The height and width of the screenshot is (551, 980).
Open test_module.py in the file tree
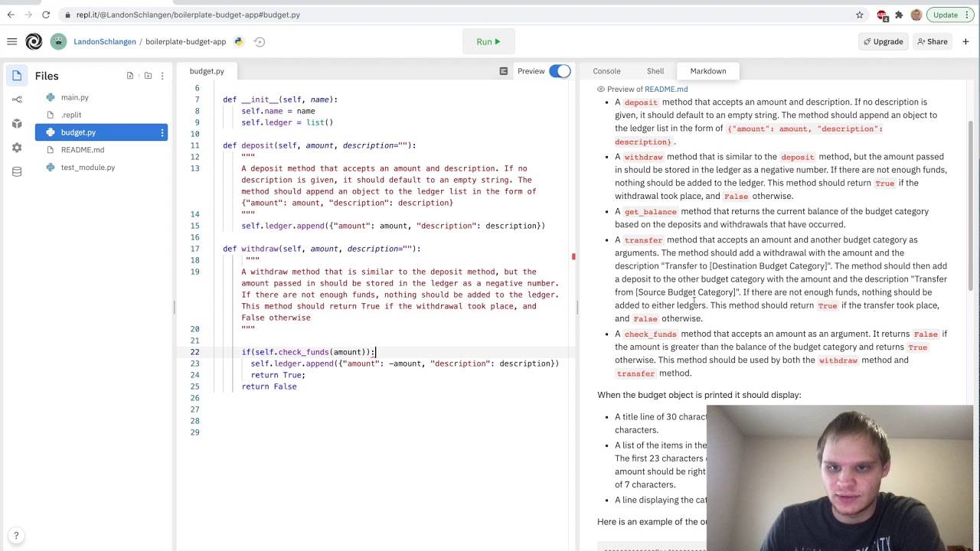(88, 168)
